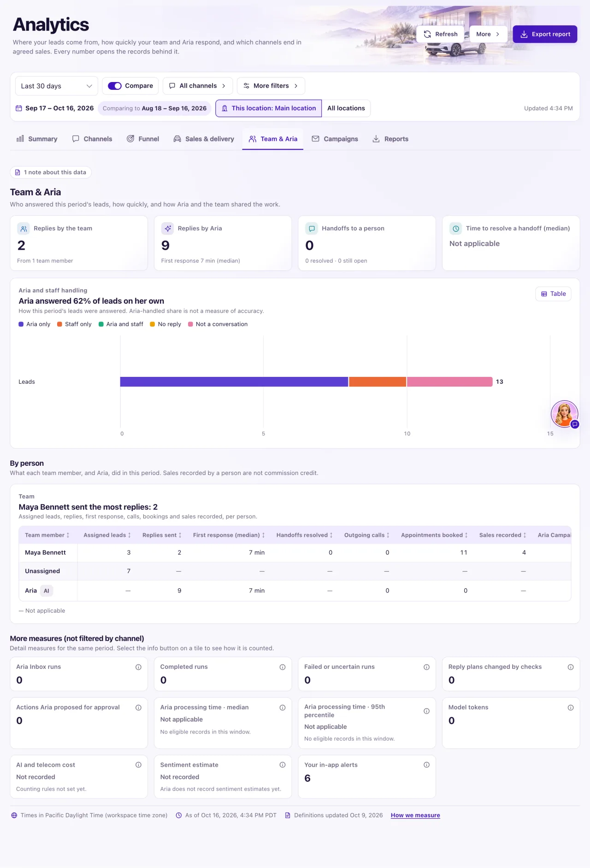The width and height of the screenshot is (590, 868).
Task: Open the Last 30 days dropdown
Action: (x=56, y=86)
